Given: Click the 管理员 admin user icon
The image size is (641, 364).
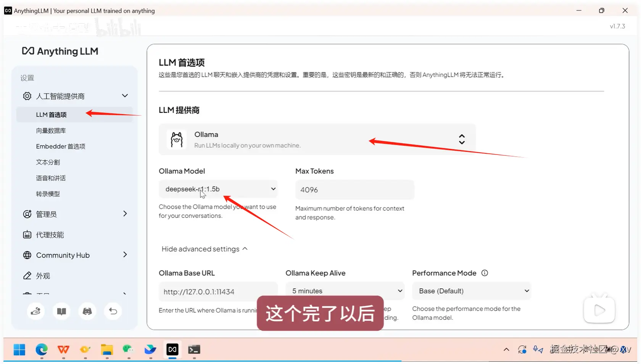Looking at the screenshot, I should 27,214.
